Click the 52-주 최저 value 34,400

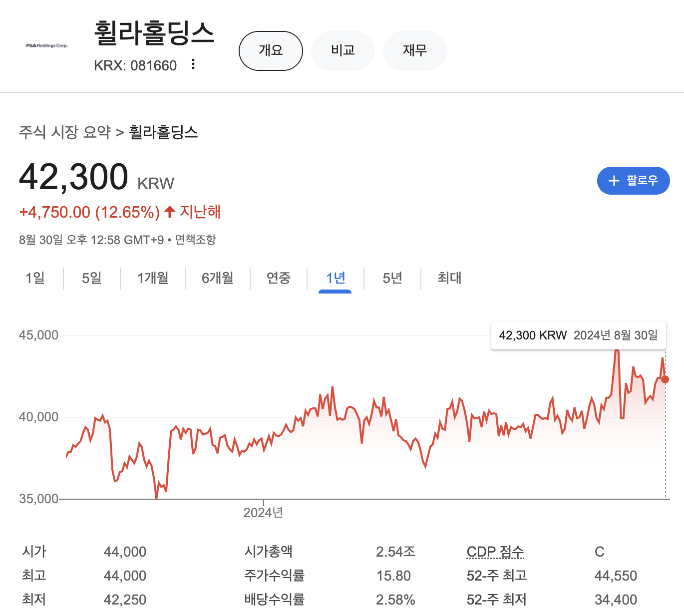pyautogui.click(x=616, y=600)
